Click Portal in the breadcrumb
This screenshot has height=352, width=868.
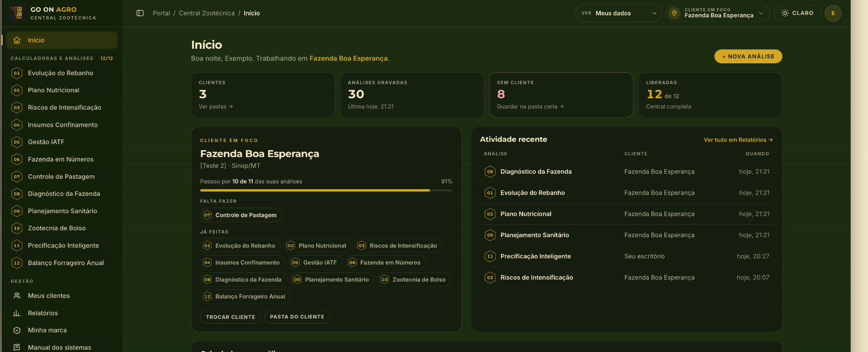[161, 13]
